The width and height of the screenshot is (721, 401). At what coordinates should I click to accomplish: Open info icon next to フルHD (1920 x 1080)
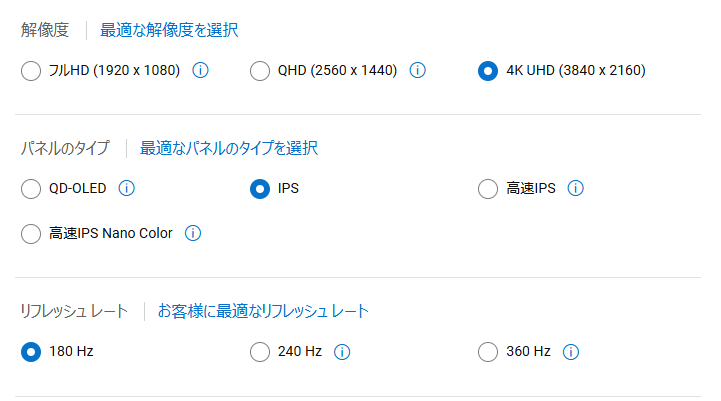[x=200, y=70]
